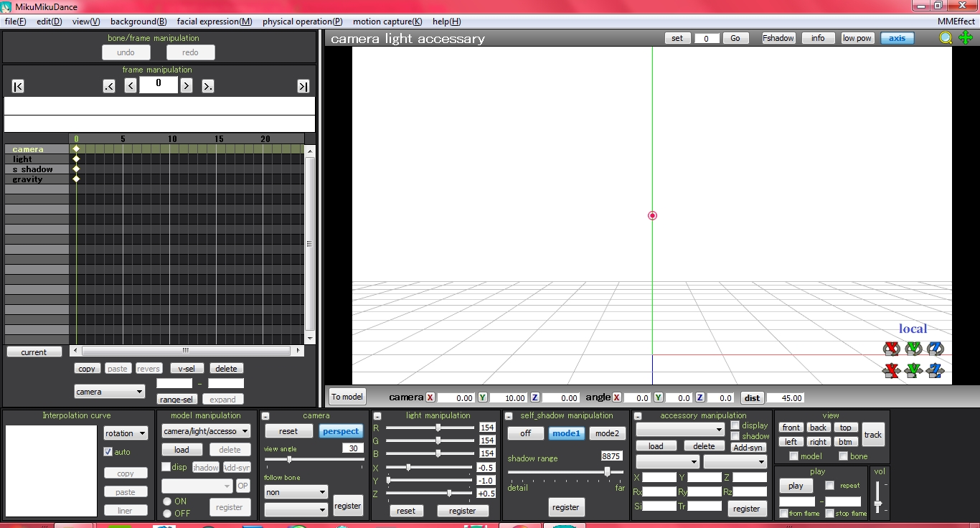This screenshot has width=980, height=528.
Task: Step forward one frame
Action: [187, 86]
